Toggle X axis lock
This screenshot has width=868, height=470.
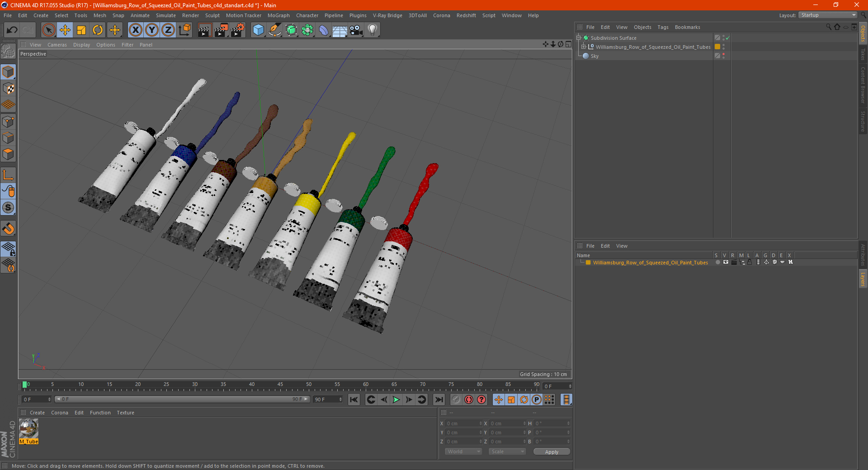(x=135, y=30)
